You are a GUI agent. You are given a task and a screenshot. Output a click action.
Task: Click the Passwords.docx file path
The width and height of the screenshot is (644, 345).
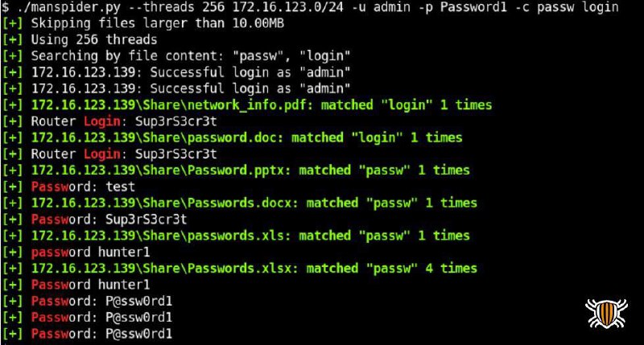(162, 203)
